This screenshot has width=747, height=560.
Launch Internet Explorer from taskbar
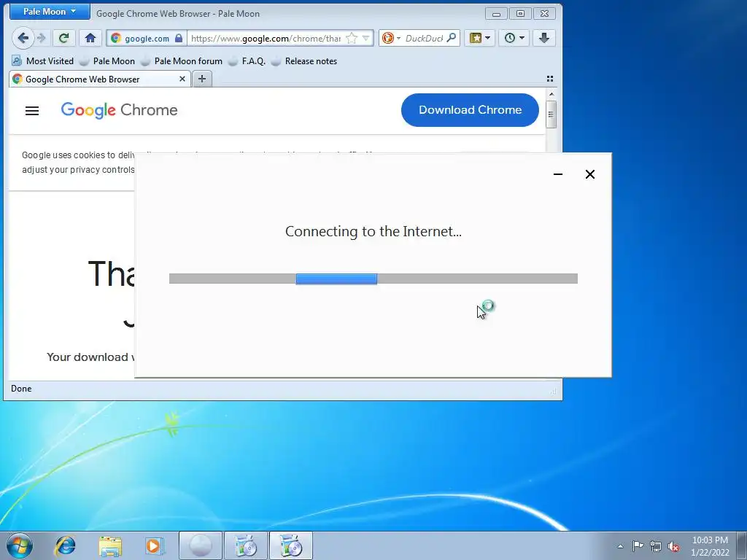coord(65,545)
